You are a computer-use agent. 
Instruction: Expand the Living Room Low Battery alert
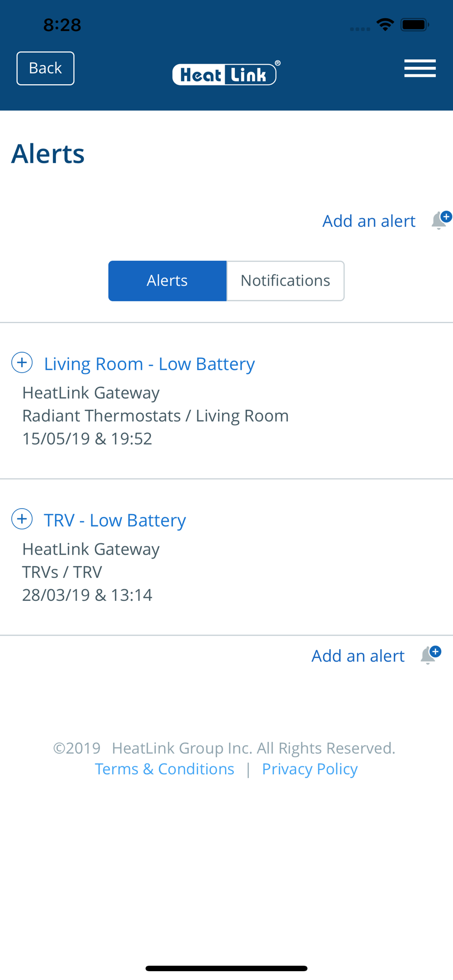22,363
